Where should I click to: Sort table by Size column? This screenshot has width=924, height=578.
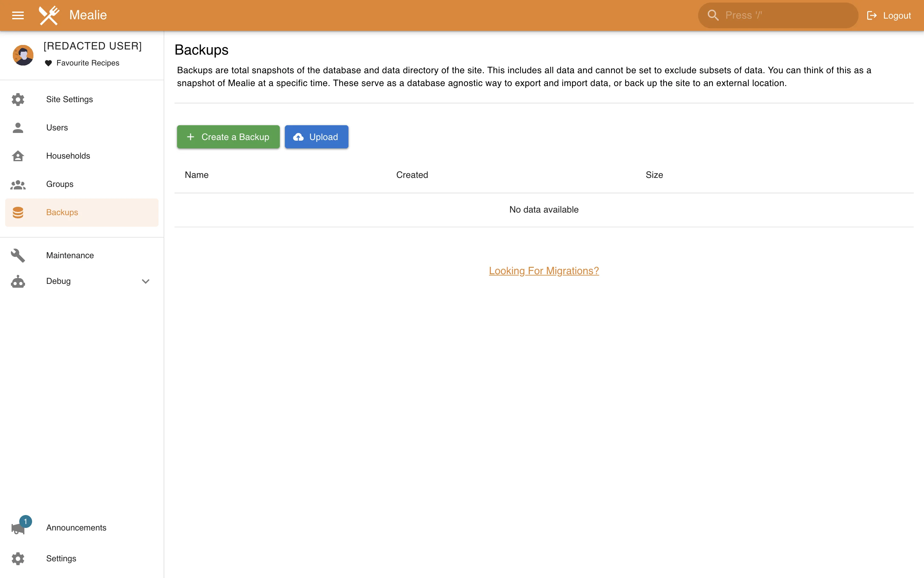point(654,175)
